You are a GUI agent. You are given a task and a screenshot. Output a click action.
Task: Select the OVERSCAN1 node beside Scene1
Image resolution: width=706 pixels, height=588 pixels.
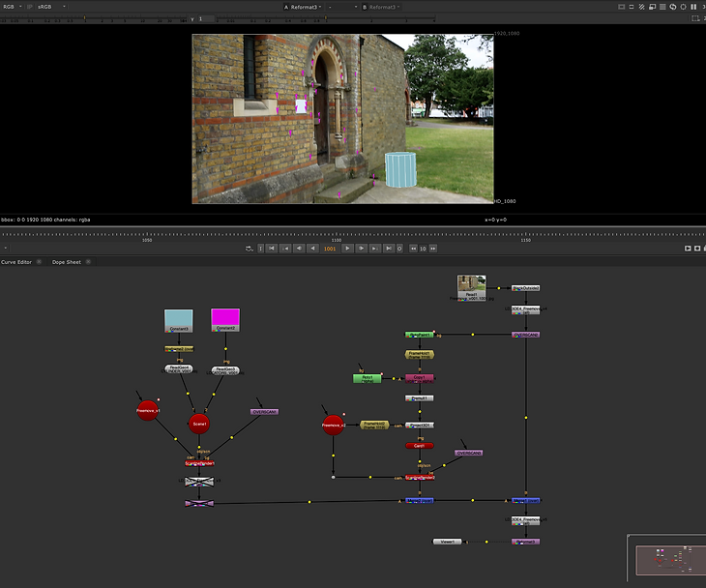264,412
